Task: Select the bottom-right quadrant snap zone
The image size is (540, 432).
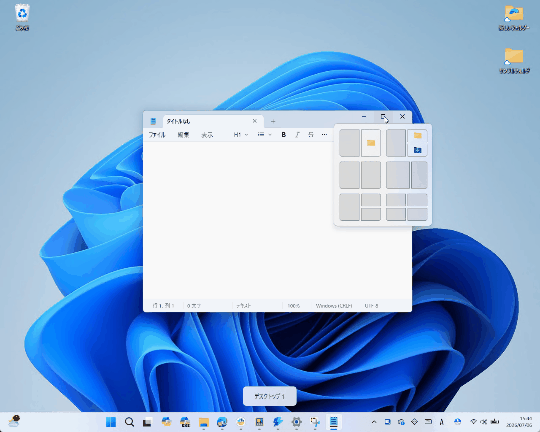Action: click(x=417, y=214)
